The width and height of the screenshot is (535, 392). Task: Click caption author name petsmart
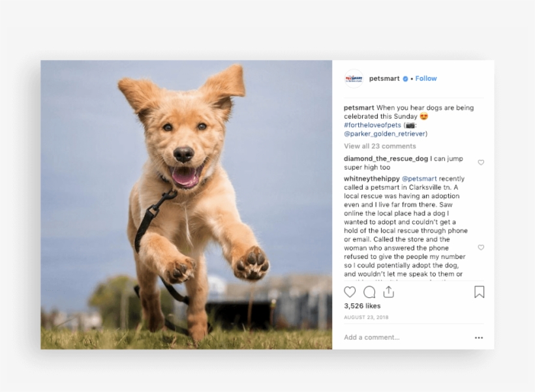(359, 108)
